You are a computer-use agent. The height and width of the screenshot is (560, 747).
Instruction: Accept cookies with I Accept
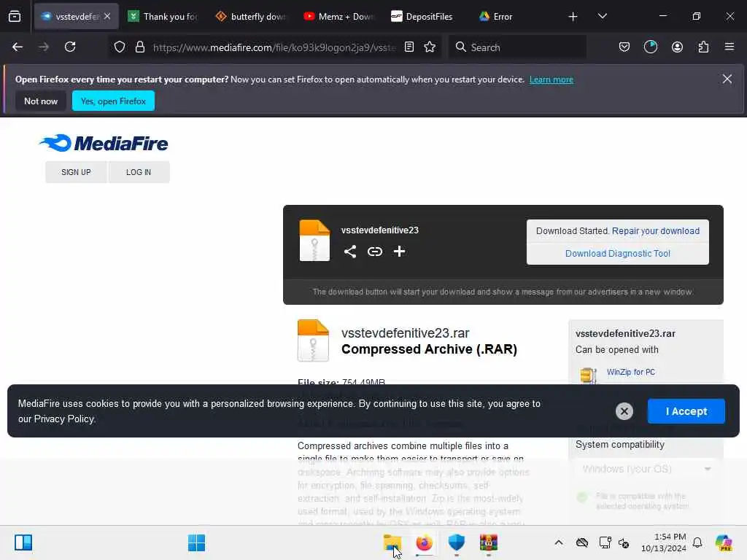[x=686, y=411]
